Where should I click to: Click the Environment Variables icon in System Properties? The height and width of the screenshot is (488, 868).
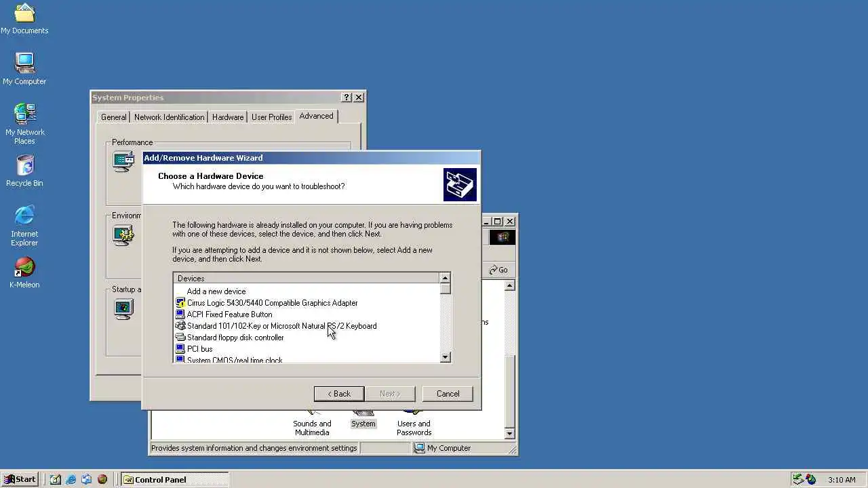click(123, 235)
